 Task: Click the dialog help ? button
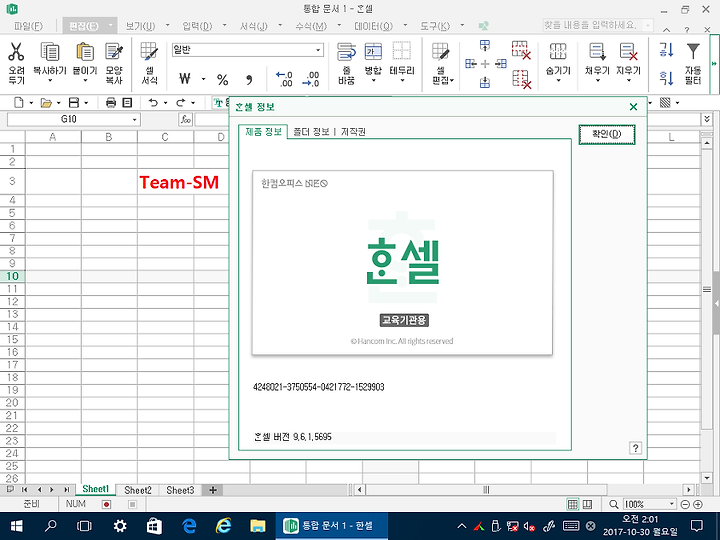[636, 448]
